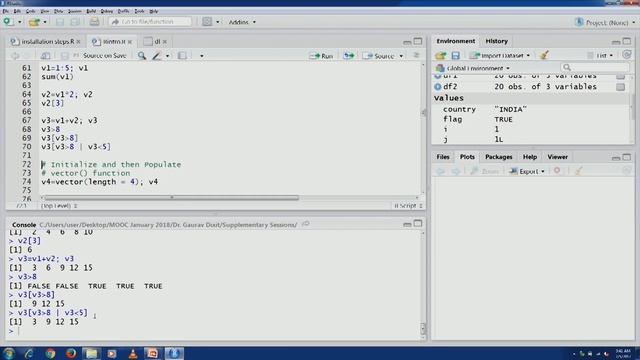Viewport: 640px width, 360px height.
Task: Click the Windows Start button
Action: coord(9,353)
